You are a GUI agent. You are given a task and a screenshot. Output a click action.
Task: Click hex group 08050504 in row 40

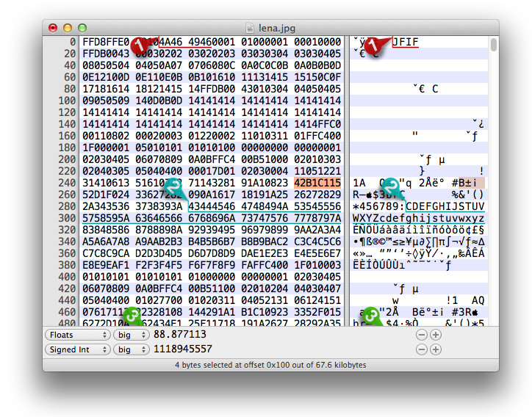tap(106, 65)
